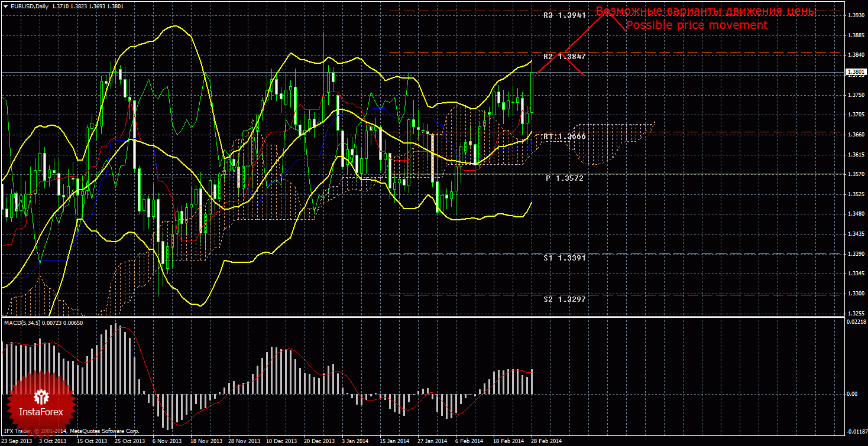Click the MACD(5,34,5) indicator label
Viewport: 868px width, 446px height.
[22, 323]
